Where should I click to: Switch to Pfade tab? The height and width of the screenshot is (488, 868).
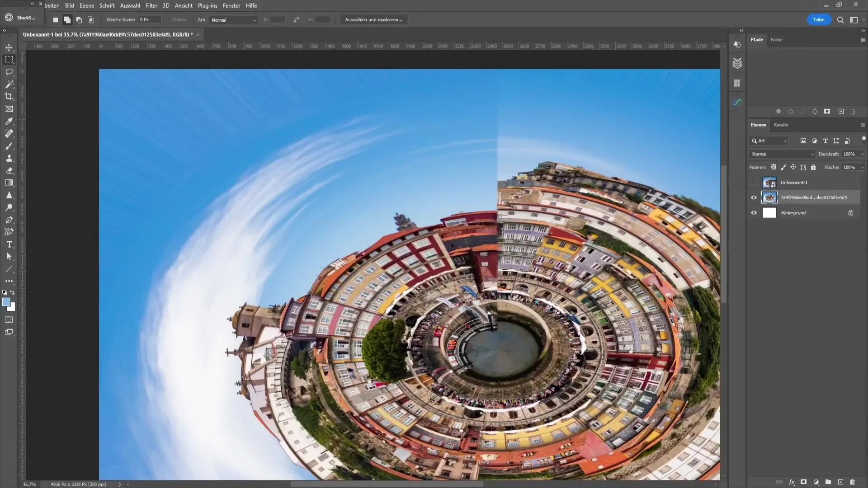click(x=756, y=39)
